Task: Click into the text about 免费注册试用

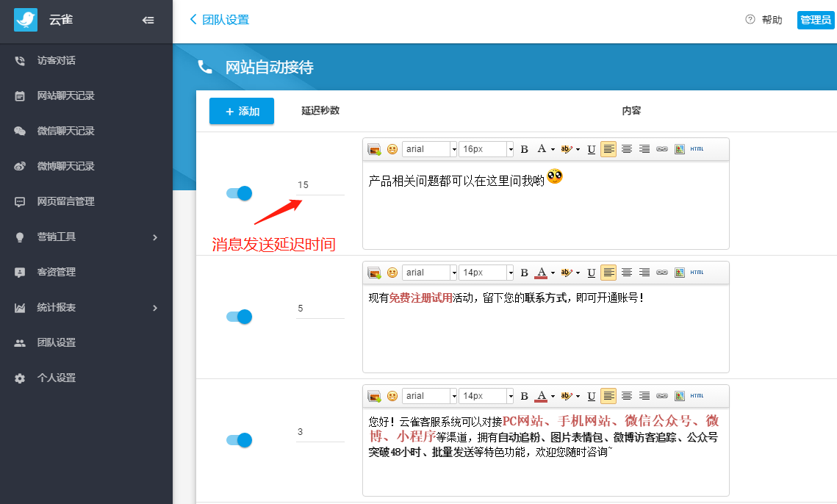Action: click(506, 298)
